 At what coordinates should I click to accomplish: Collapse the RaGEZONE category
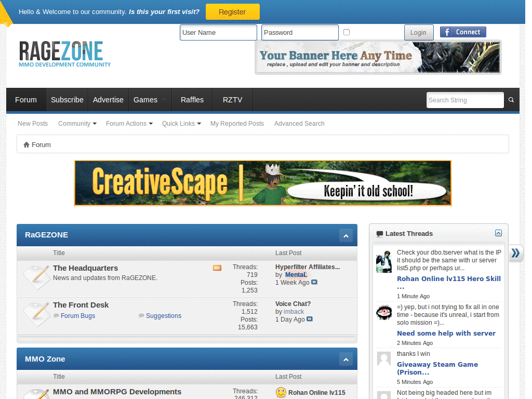click(x=345, y=235)
